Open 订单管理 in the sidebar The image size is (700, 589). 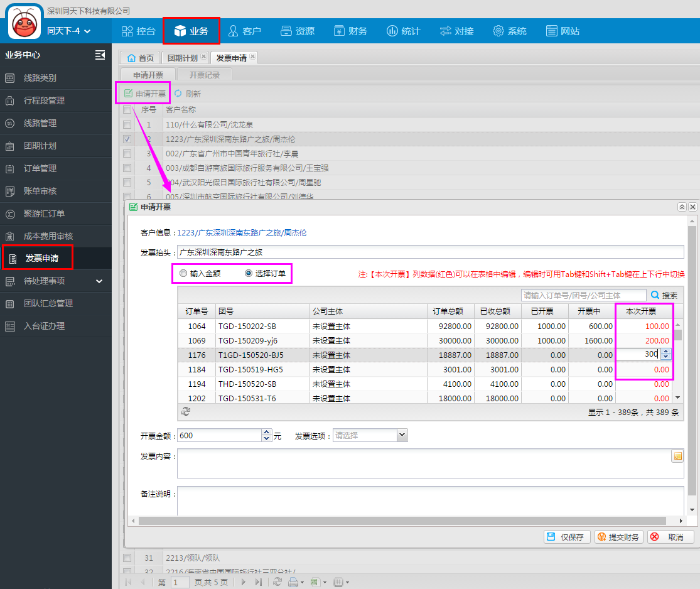click(x=56, y=168)
